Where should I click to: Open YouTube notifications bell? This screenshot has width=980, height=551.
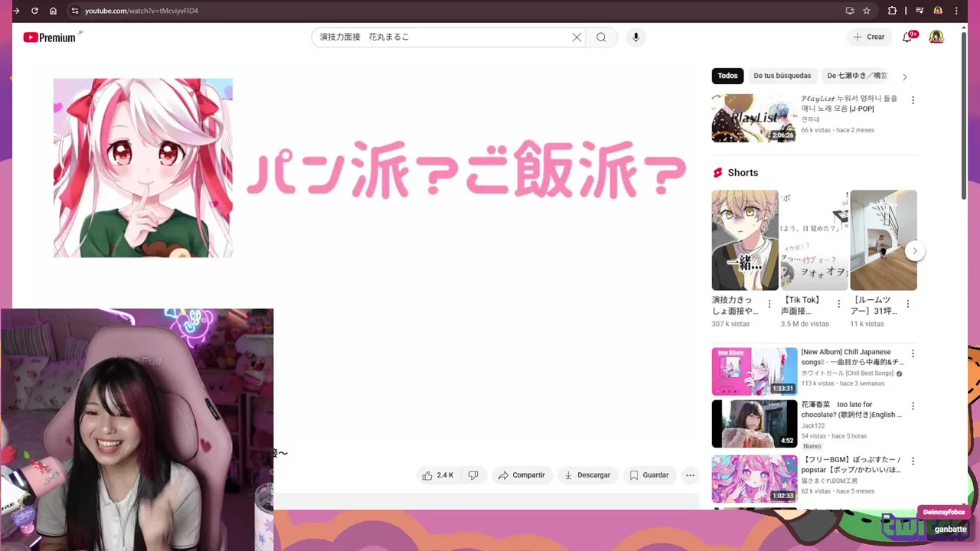907,37
